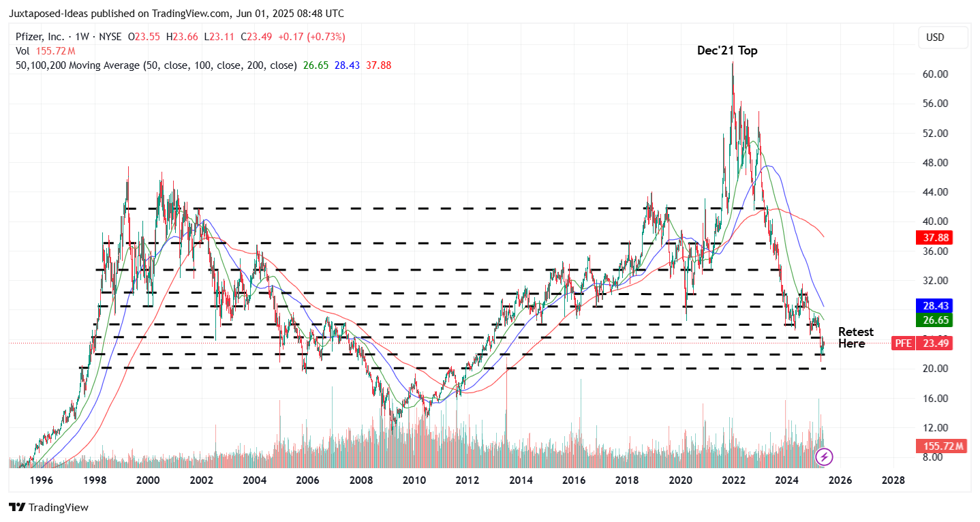Select the "Retest Here" annotation
This screenshot has height=522, width=980.
pos(856,337)
